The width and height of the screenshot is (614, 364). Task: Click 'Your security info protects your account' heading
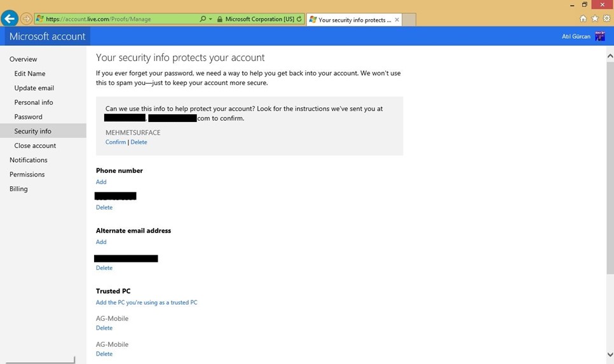point(180,58)
